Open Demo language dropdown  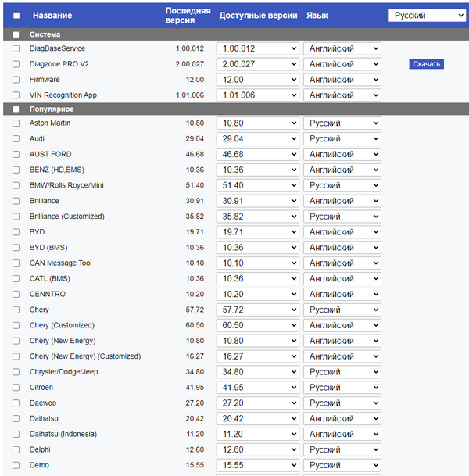(342, 465)
